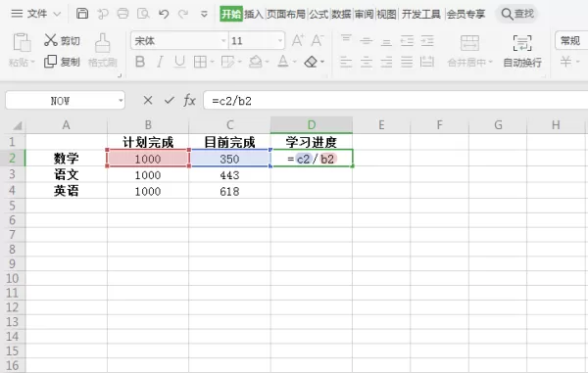Click the formula bar input field

[396, 101]
